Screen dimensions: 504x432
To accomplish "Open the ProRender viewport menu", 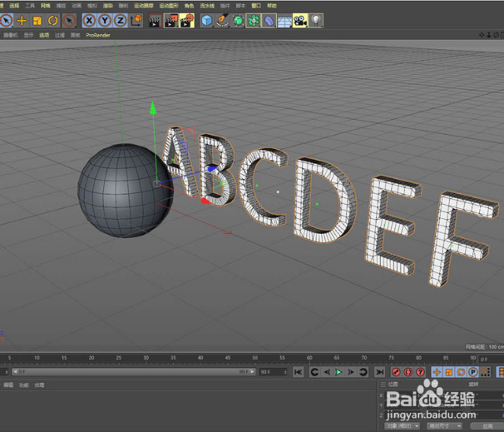I will pyautogui.click(x=98, y=35).
